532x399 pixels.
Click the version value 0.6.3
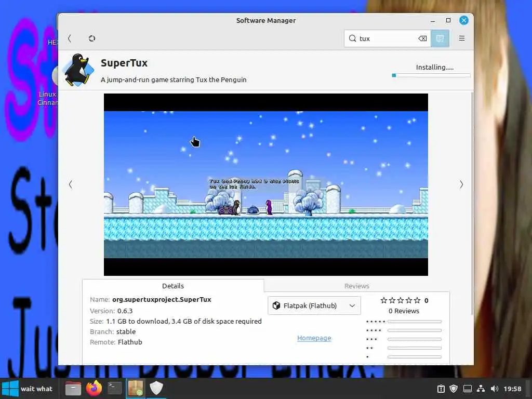[x=125, y=311]
